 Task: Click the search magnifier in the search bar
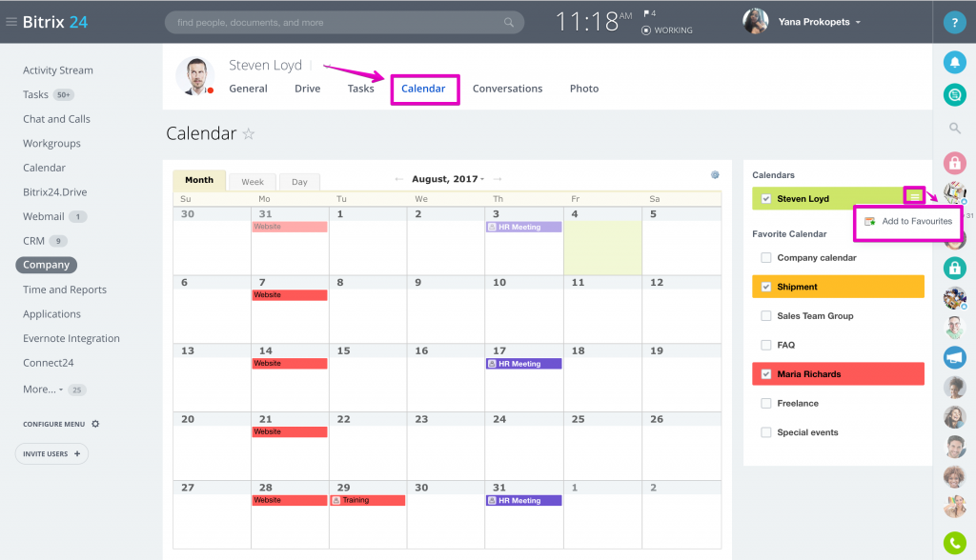[509, 23]
